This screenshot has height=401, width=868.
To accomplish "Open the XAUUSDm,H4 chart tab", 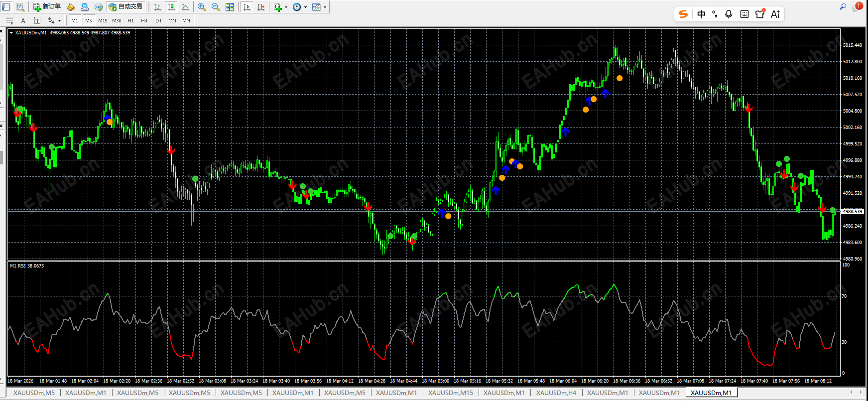I will [556, 393].
